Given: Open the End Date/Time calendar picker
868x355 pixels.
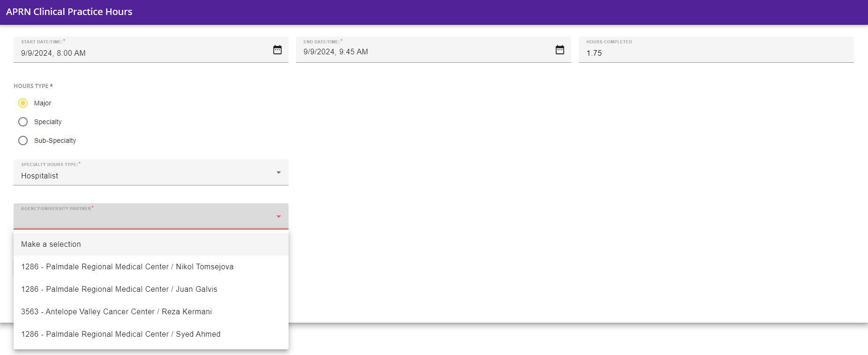Looking at the screenshot, I should [x=560, y=50].
